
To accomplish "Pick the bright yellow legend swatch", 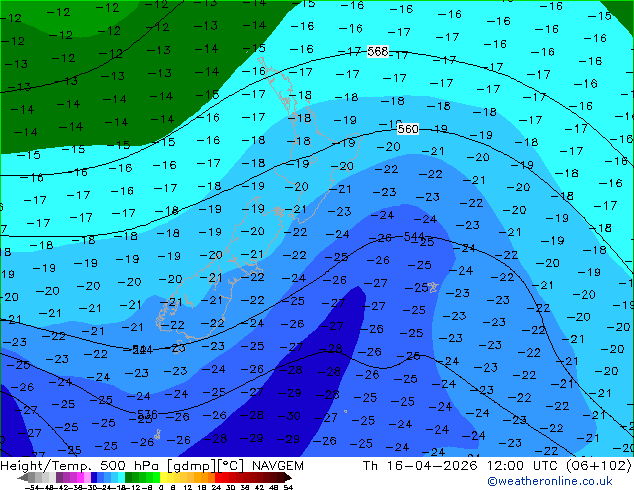I will (x=163, y=478).
